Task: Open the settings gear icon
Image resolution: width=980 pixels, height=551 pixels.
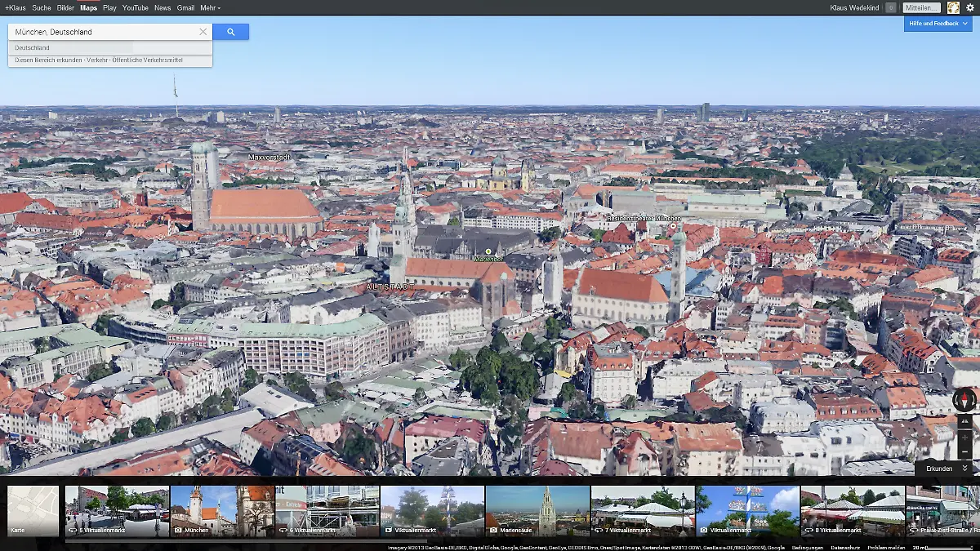Action: 970,7
